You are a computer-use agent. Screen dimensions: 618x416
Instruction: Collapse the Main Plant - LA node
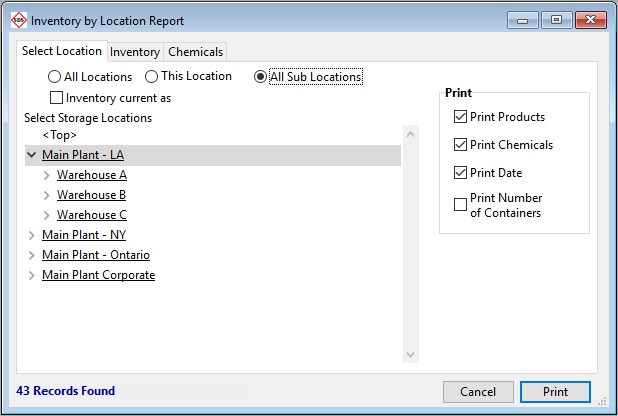[32, 155]
